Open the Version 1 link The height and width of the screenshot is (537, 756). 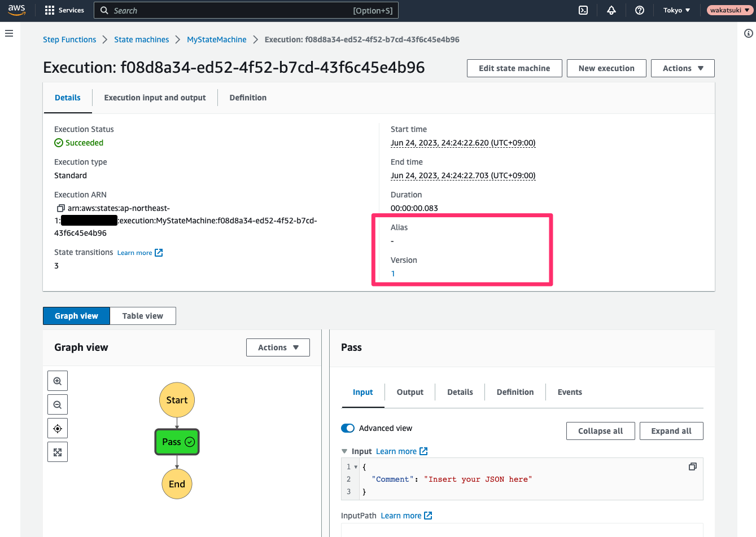(393, 274)
